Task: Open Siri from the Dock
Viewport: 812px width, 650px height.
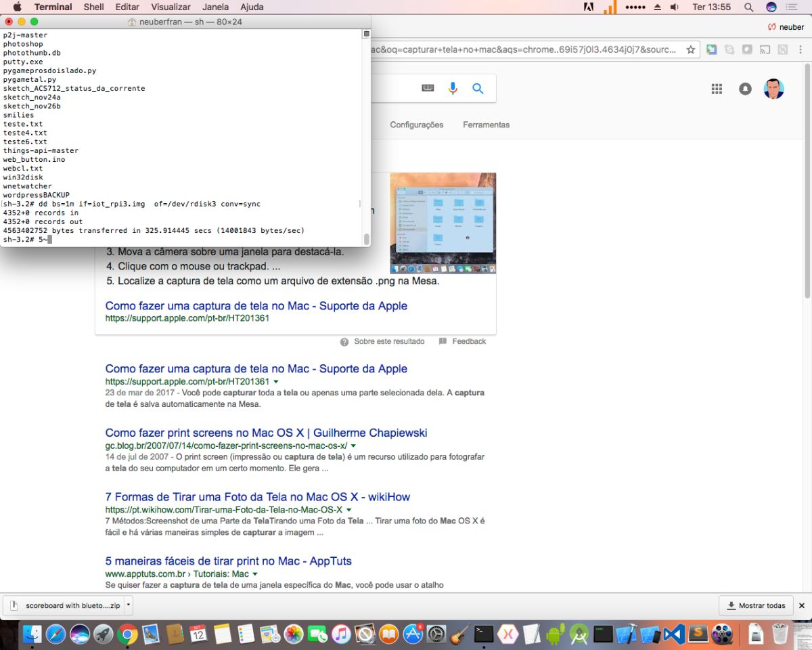Action: [80, 634]
